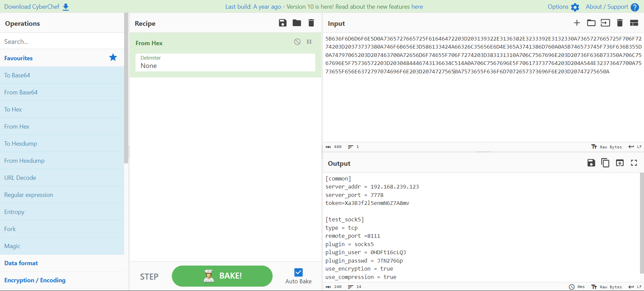Click the Favourites star icon

(113, 57)
